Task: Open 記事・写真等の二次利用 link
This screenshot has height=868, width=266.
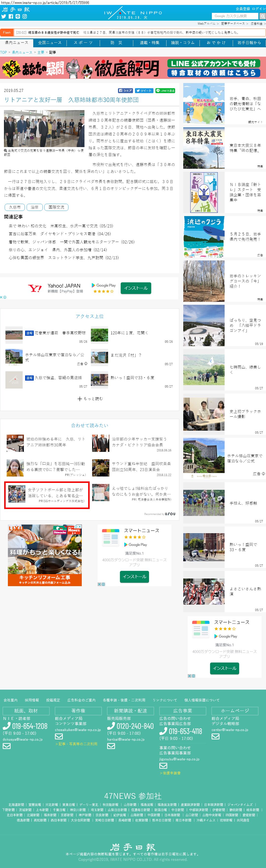Action: point(76,744)
